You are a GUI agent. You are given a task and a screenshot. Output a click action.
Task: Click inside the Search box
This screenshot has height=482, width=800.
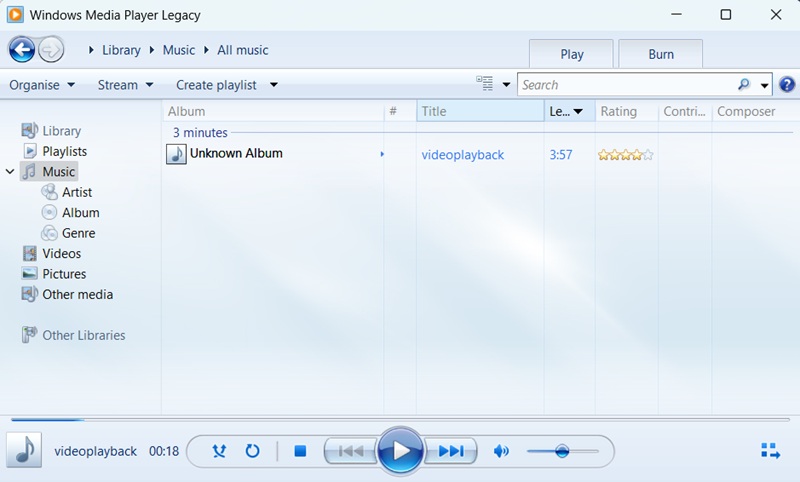pyautogui.click(x=628, y=85)
